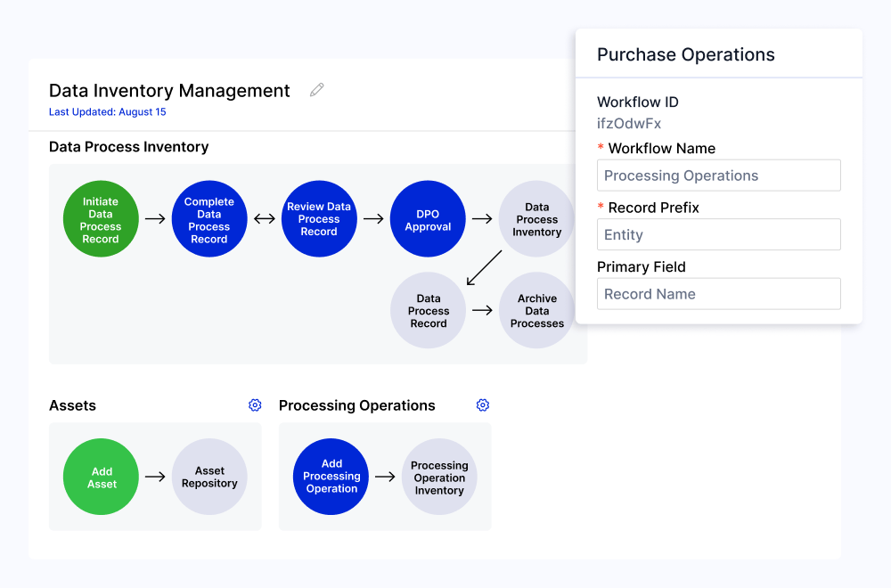Open the Data Process Inventory node

coord(536,218)
